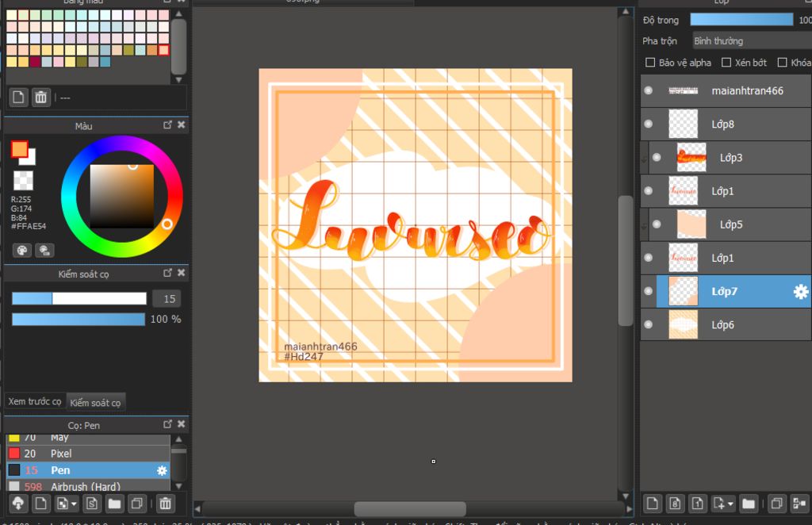Toggle visibility of layer Lớp5

(657, 224)
